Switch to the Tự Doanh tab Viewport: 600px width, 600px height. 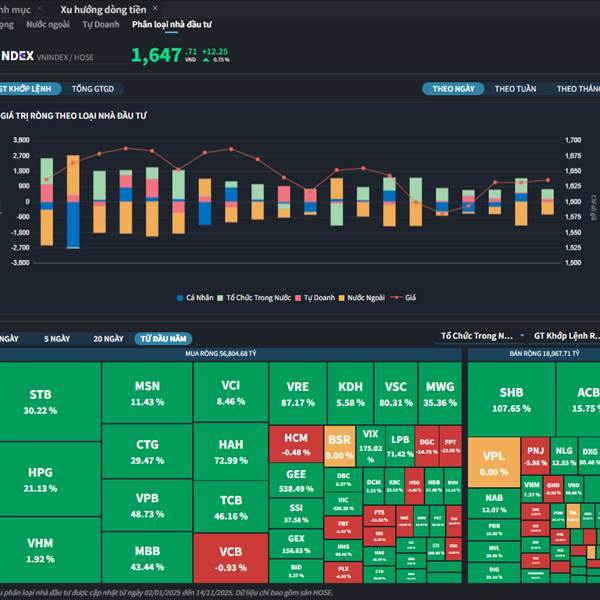[101, 24]
